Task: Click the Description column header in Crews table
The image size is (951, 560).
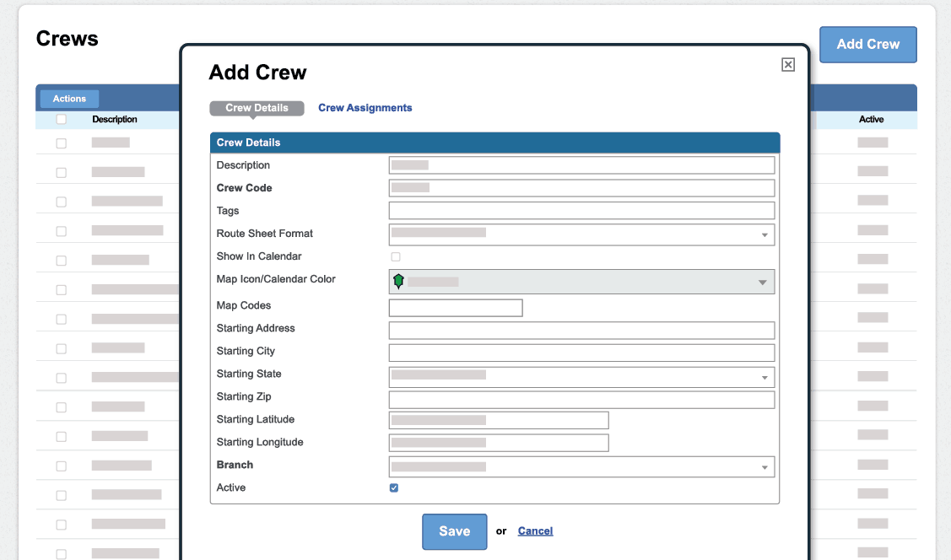Action: [x=115, y=120]
